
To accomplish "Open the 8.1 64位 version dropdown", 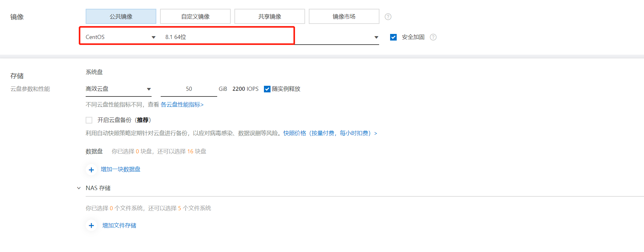I will pyautogui.click(x=272, y=37).
